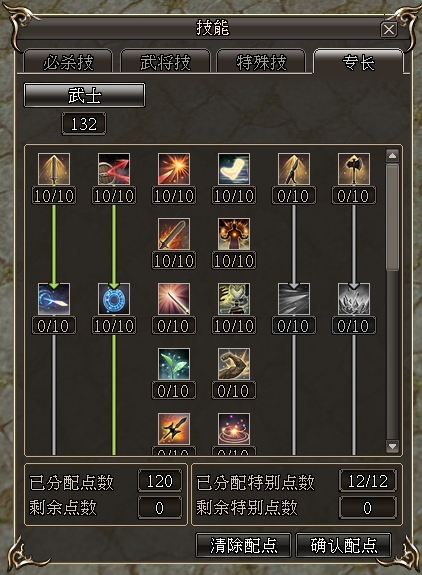The width and height of the screenshot is (422, 575).
Task: Click the shield with red lightning skill
Action: click(x=114, y=169)
